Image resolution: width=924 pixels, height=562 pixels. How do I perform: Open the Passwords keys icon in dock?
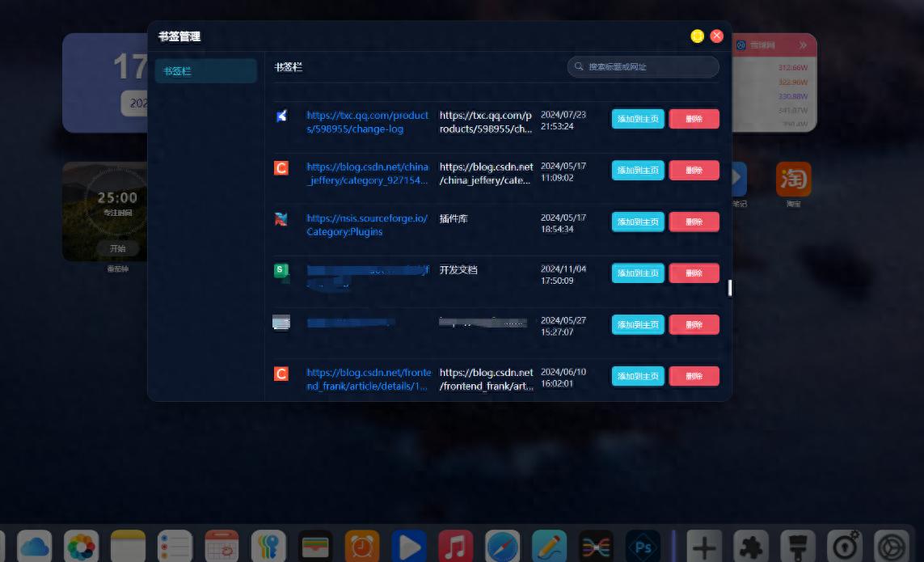point(268,546)
